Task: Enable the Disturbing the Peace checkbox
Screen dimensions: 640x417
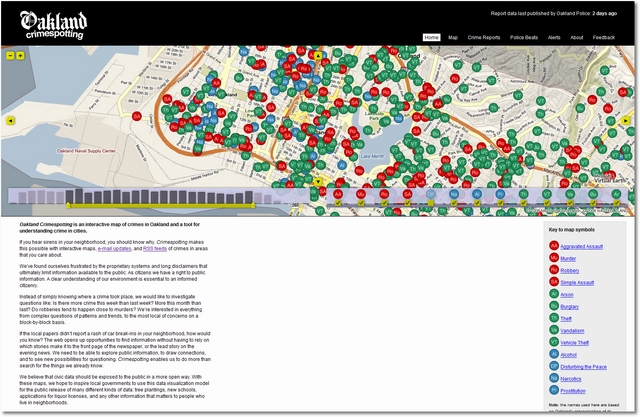Action: coord(431,203)
